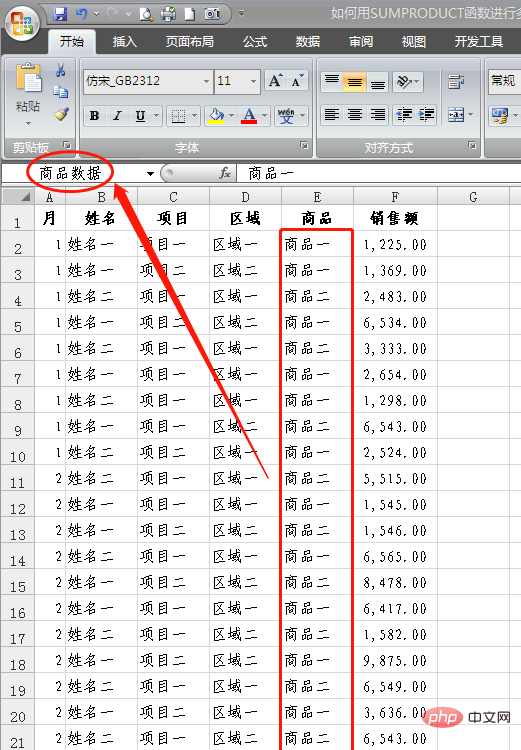Click the formula bar showing 商品一

pyautogui.click(x=378, y=173)
